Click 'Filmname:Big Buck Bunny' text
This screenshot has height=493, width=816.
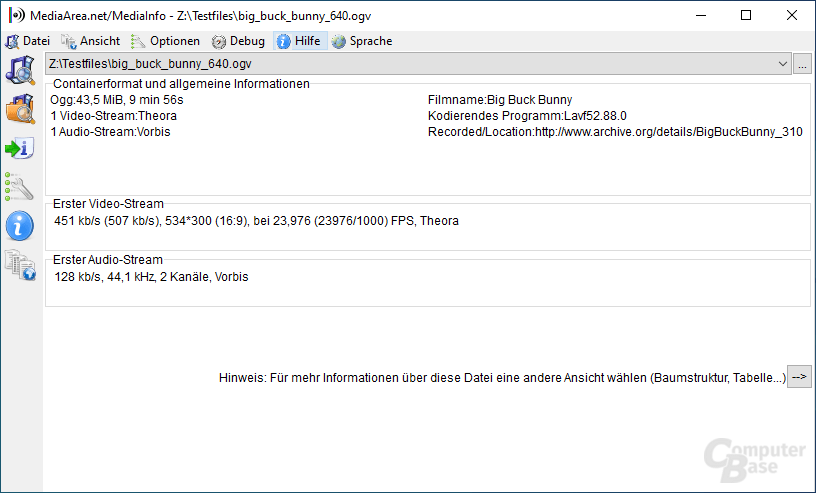(500, 99)
